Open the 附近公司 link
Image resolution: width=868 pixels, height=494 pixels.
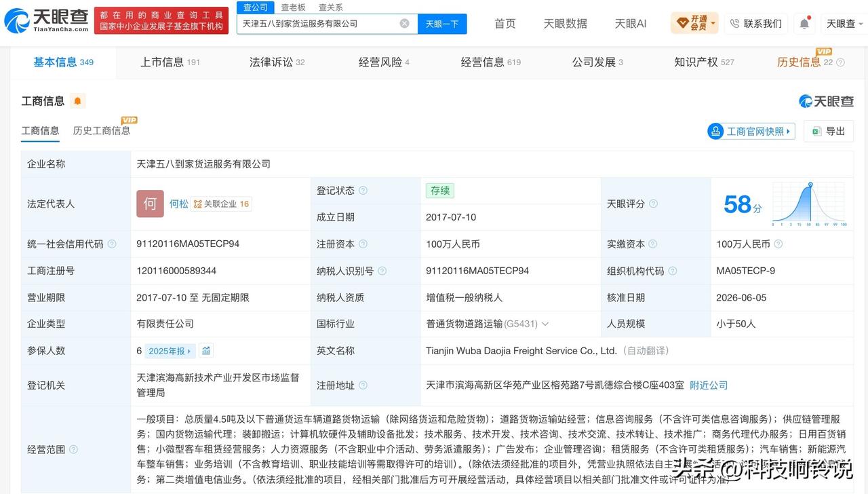(x=709, y=385)
